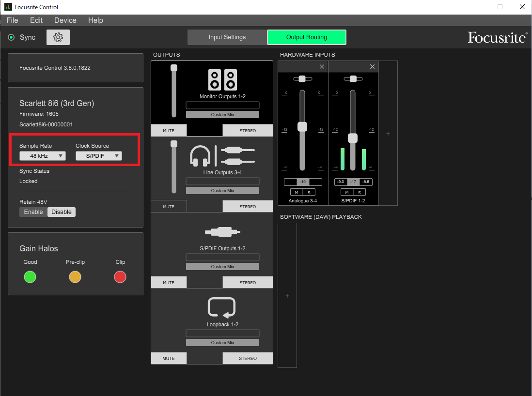Click the S/PDIF 1-2 -17 level value box
532x396 pixels.
coord(353,182)
